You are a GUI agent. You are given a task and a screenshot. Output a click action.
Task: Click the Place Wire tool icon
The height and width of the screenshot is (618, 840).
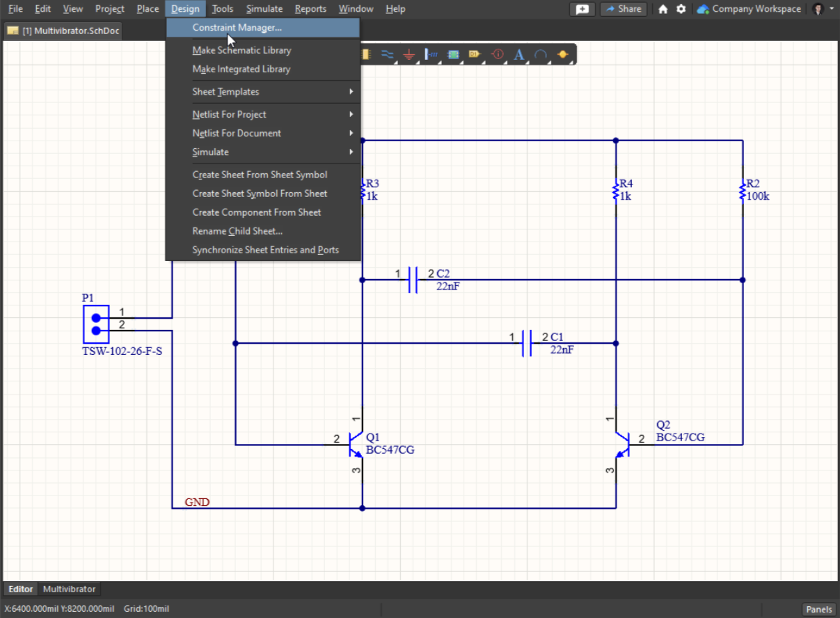click(x=388, y=54)
